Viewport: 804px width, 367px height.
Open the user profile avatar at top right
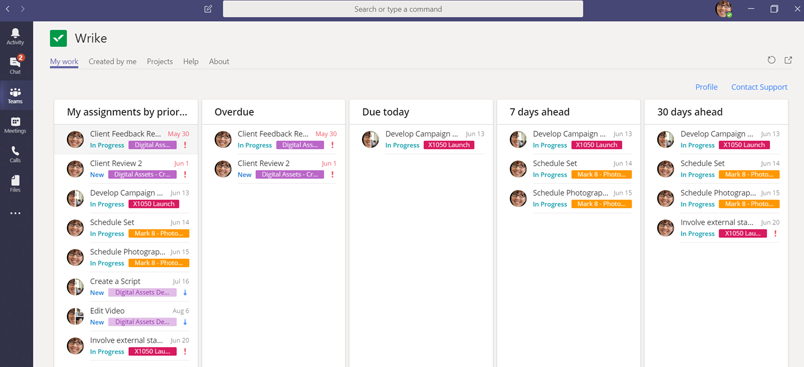[x=723, y=9]
